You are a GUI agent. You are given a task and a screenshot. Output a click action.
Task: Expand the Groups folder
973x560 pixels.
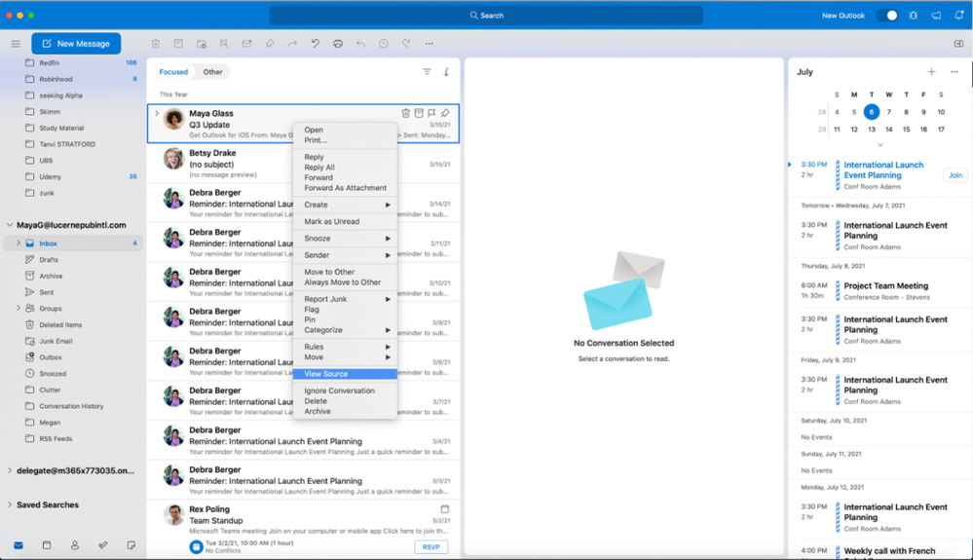tap(18, 308)
